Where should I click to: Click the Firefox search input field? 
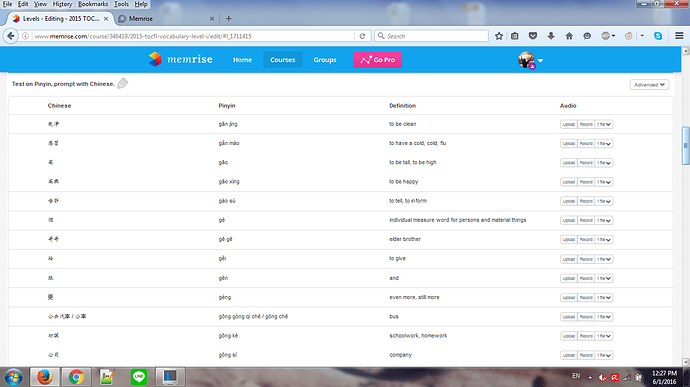[x=431, y=36]
